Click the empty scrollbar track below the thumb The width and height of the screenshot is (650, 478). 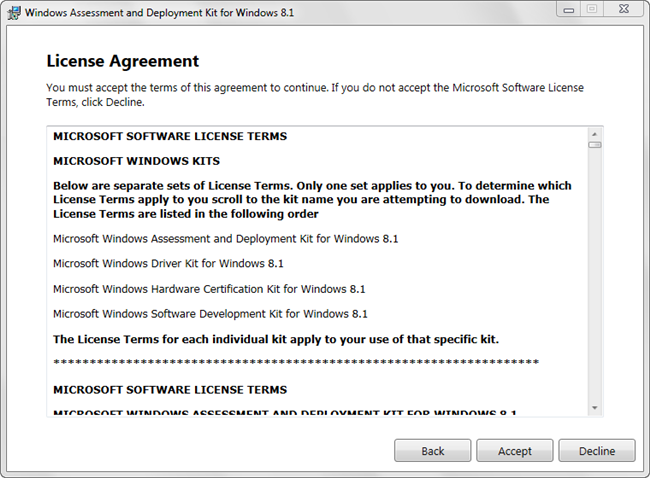click(595, 280)
